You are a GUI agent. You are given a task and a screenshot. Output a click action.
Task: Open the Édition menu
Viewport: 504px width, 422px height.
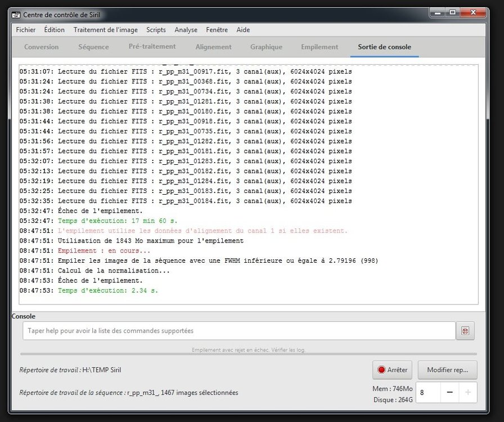pos(55,30)
